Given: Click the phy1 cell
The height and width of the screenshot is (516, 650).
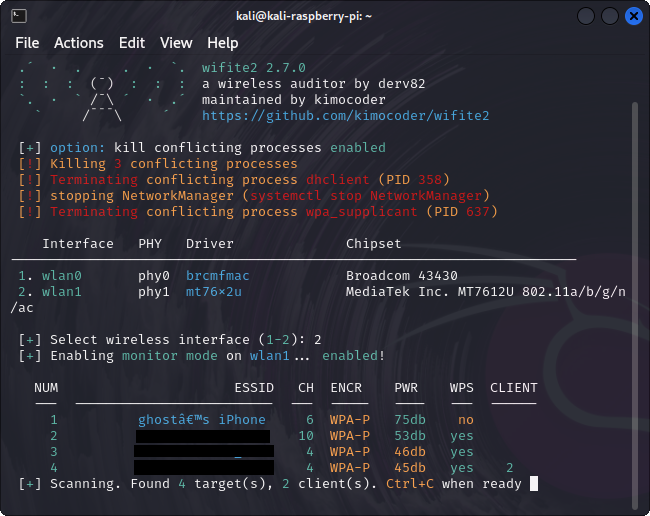Looking at the screenshot, I should click(154, 292).
